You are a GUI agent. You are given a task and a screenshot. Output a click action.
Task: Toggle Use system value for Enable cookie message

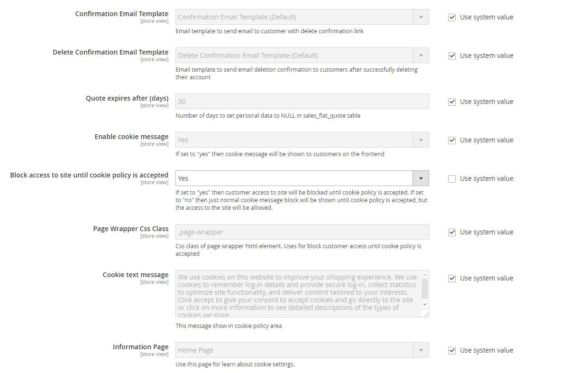coord(452,140)
